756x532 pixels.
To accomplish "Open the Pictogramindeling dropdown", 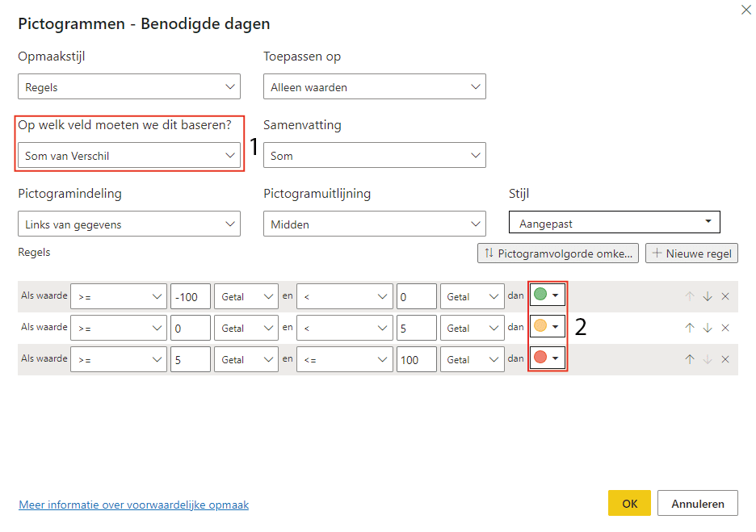I will [x=128, y=224].
